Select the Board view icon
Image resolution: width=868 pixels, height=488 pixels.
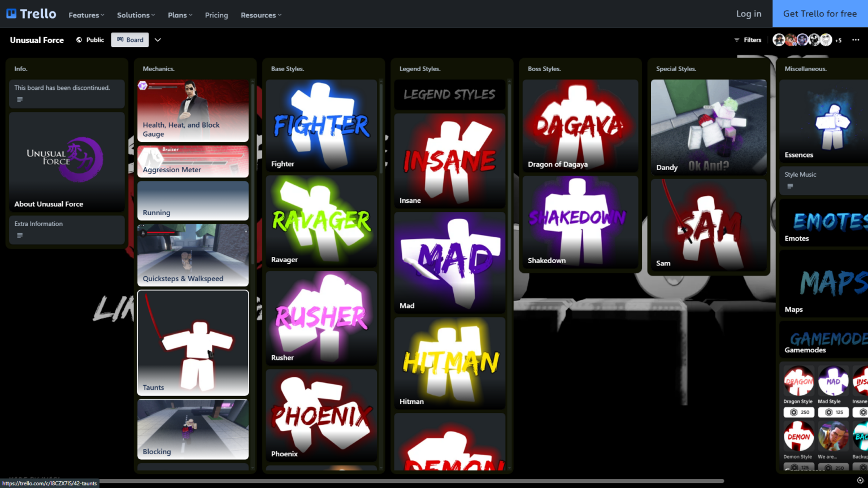click(119, 40)
